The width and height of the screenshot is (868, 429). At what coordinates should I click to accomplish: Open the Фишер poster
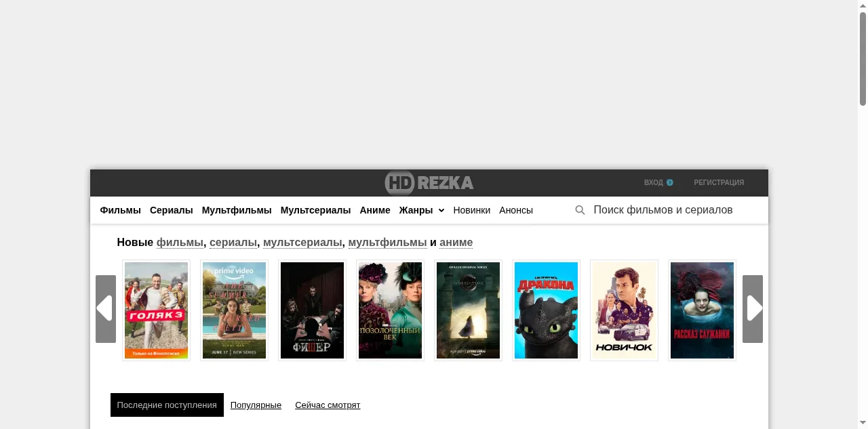tap(313, 310)
